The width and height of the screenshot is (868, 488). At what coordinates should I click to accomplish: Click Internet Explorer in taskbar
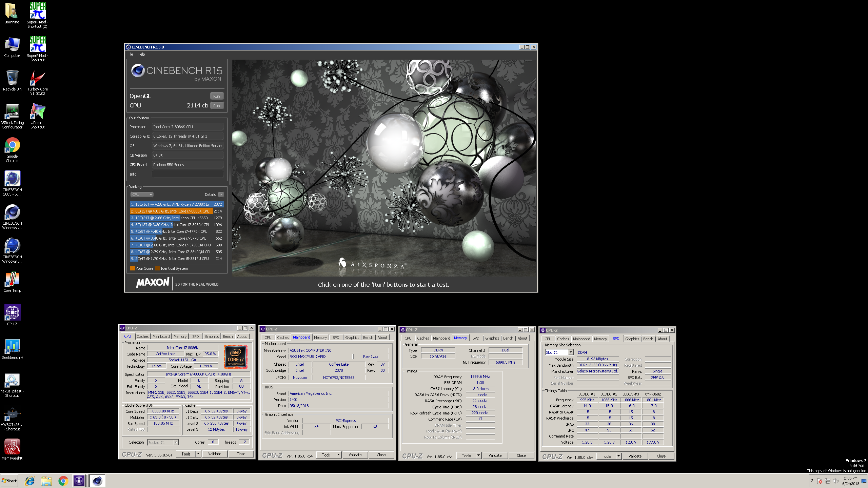30,481
